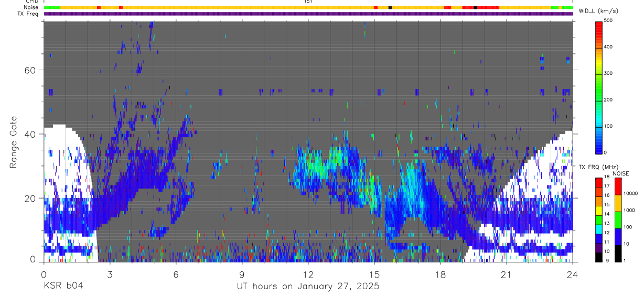Click the 10000 label in the NOISE legend
The image size is (644, 297).
(x=631, y=193)
